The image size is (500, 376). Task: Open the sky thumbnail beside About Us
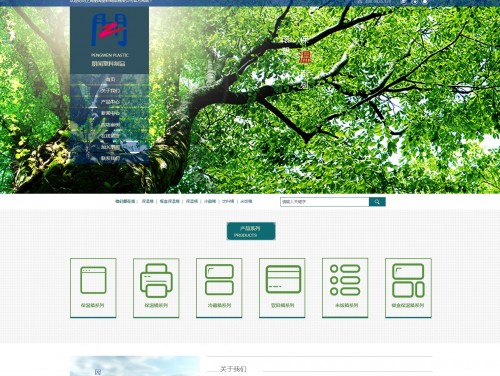click(x=135, y=366)
